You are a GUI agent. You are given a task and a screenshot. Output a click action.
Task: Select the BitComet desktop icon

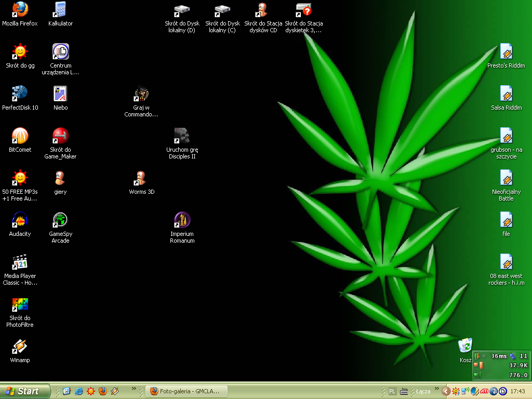(20, 136)
